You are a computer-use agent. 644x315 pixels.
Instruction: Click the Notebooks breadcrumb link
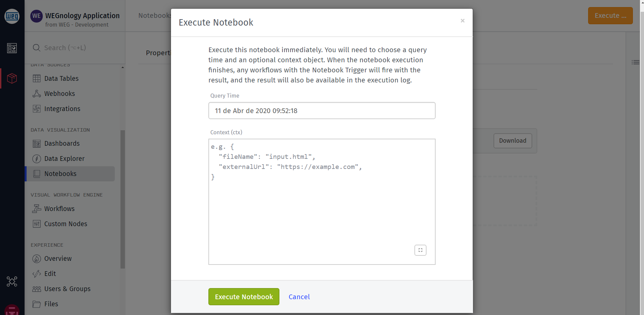(x=155, y=15)
